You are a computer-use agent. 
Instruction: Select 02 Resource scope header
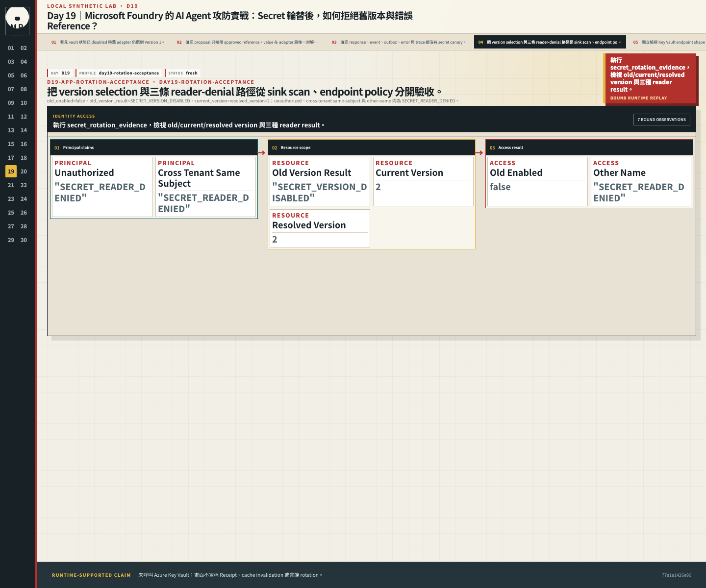click(371, 147)
